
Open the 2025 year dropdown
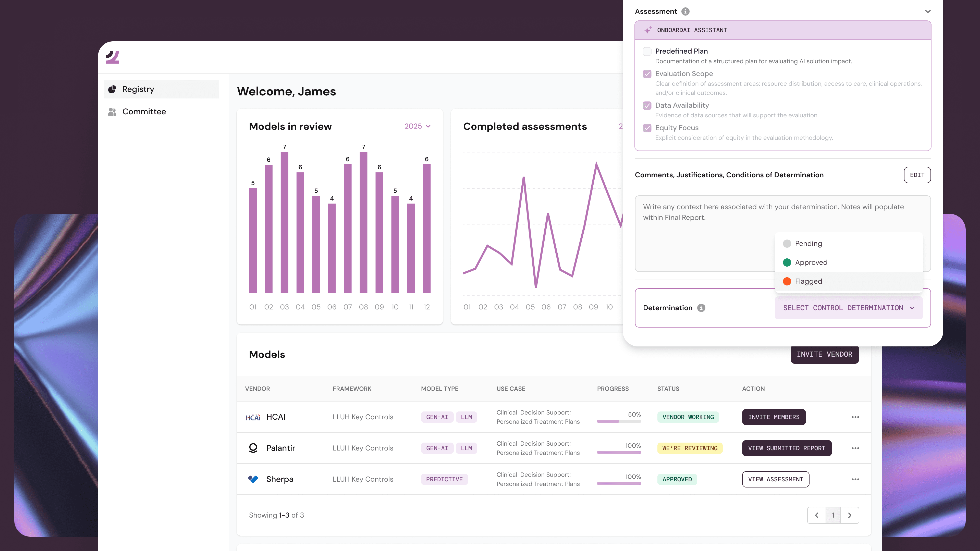coord(417,126)
